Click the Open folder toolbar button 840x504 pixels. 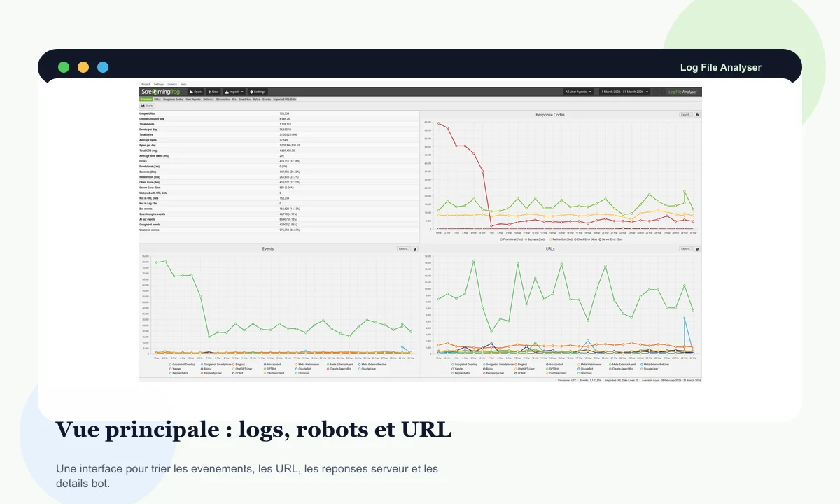click(195, 92)
